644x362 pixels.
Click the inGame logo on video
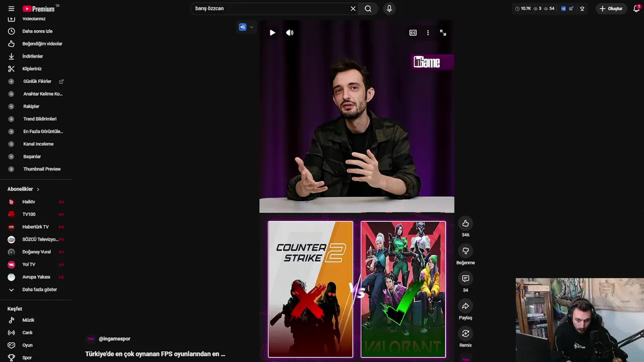(427, 62)
